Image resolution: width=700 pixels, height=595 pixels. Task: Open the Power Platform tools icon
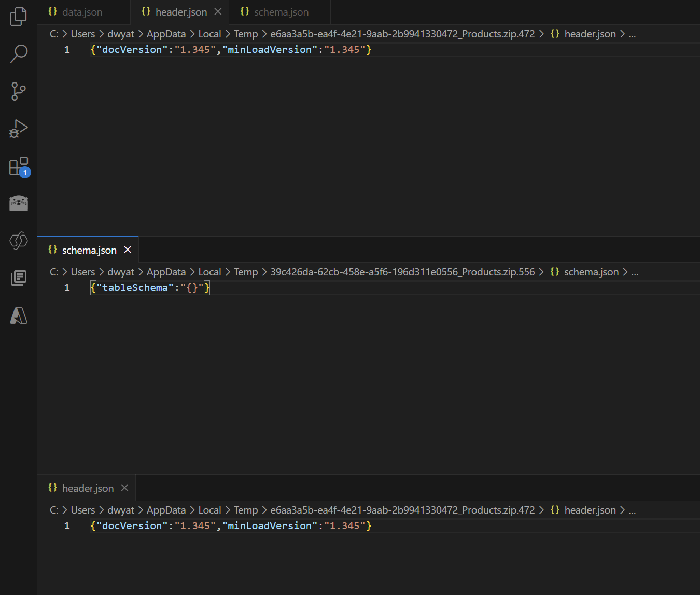point(19,241)
